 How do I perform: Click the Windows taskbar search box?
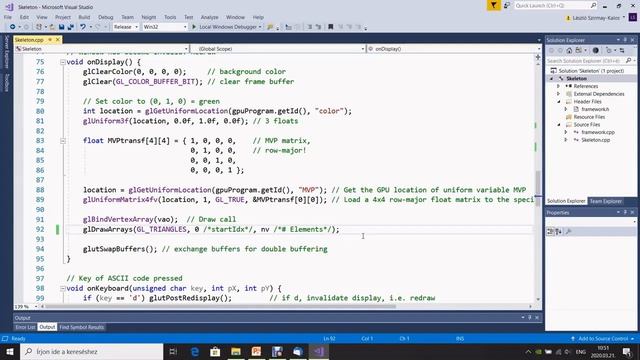click(91, 351)
